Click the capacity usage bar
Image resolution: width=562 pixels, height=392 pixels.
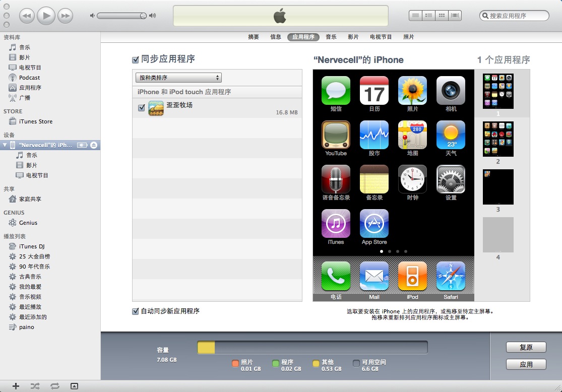[312, 348]
